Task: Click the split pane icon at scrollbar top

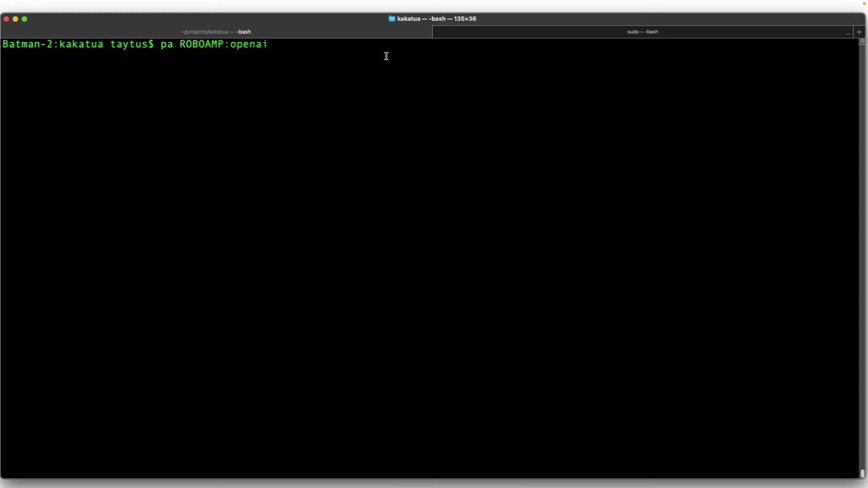Action: [862, 41]
